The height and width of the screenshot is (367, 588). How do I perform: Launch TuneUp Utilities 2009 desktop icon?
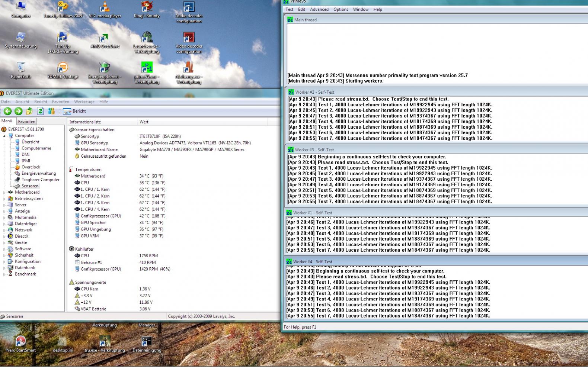click(x=63, y=10)
